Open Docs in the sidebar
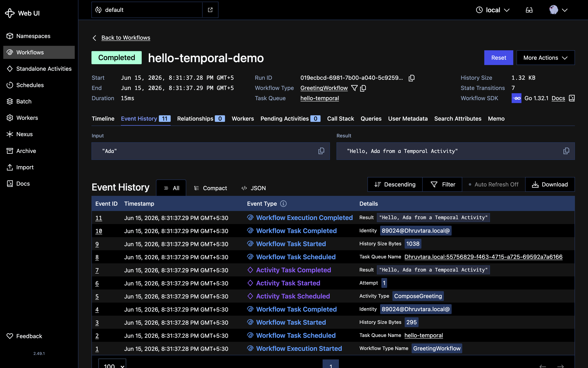The height and width of the screenshot is (368, 588). tap(39, 184)
